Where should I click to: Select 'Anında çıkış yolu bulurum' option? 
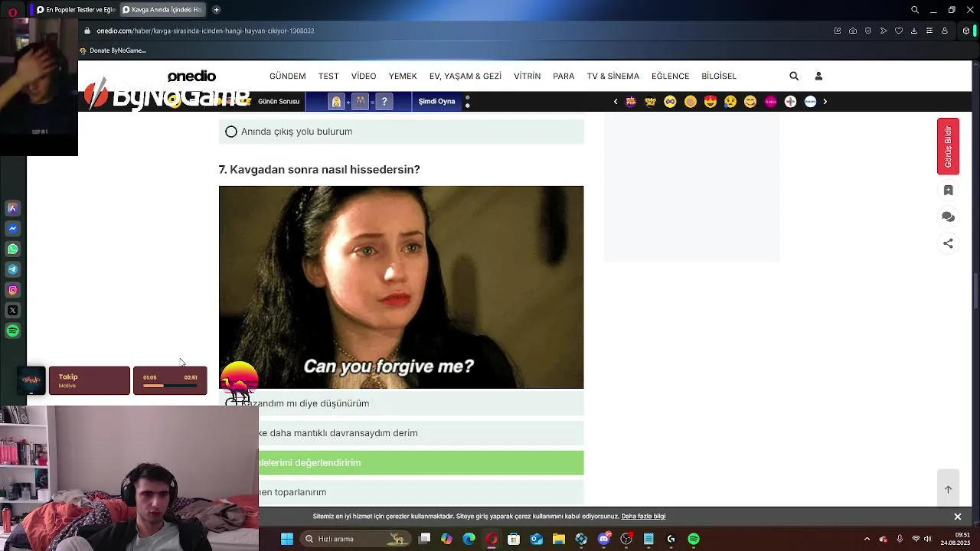pos(401,132)
